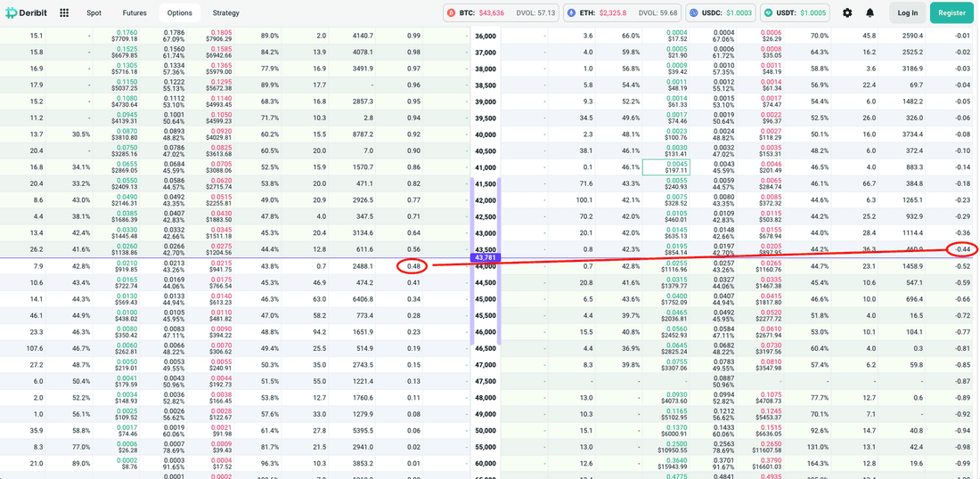This screenshot has height=479, width=980.
Task: Select the 43,000 strike label
Action: click(486, 233)
